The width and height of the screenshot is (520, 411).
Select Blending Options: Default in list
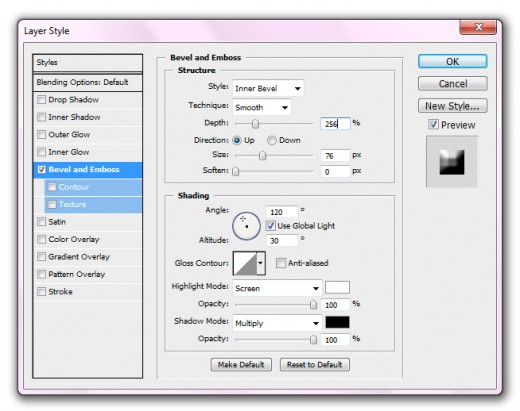point(88,82)
